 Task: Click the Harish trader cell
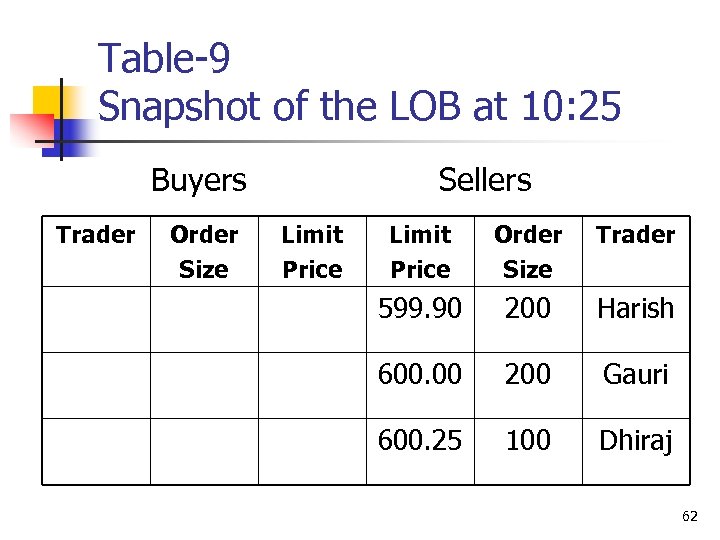point(636,309)
